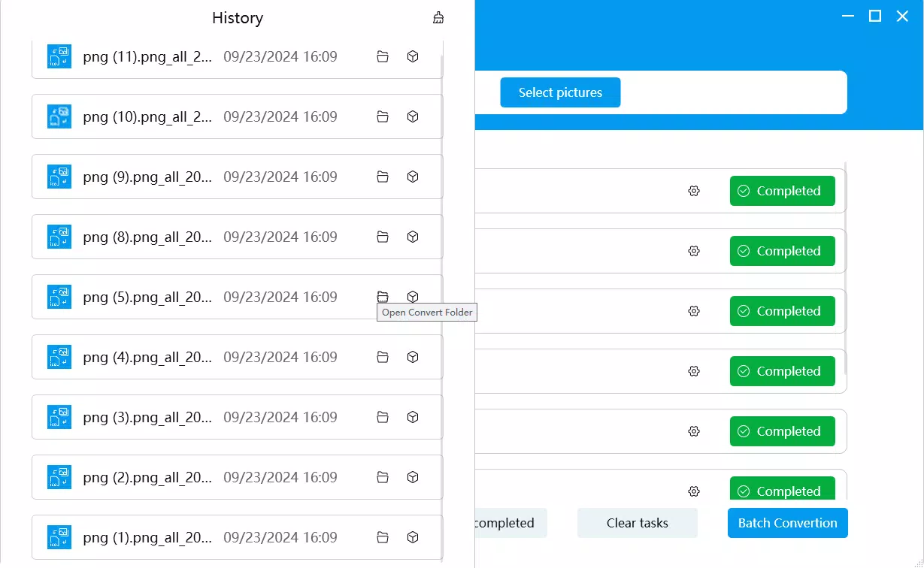This screenshot has width=924, height=568.
Task: Click the ICO file icon of png (9)
Action: (59, 177)
